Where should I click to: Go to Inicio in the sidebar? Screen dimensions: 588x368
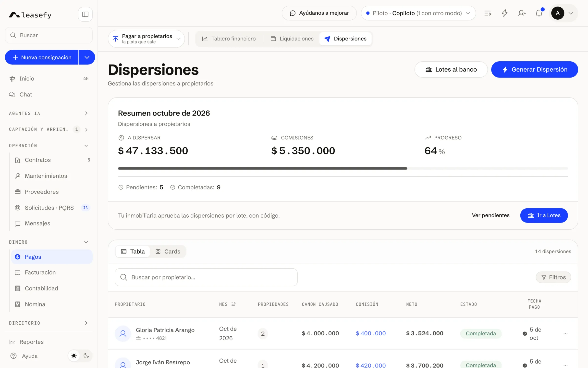(x=49, y=79)
